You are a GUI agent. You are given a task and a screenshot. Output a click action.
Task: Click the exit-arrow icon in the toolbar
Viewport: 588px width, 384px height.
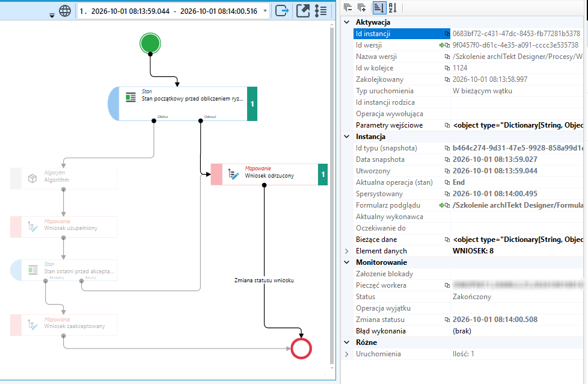click(282, 11)
